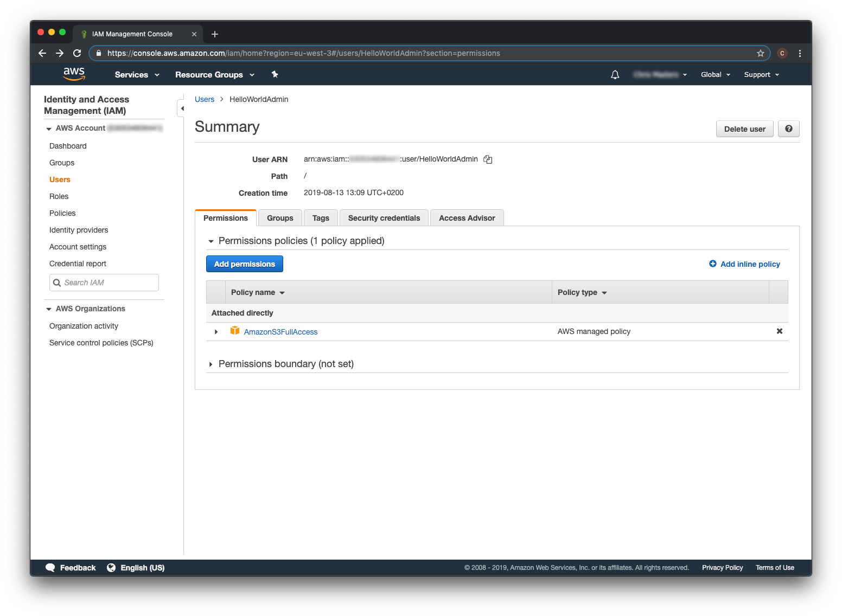Click the orange AmazonS3FullAccess policy box icon

(x=235, y=331)
